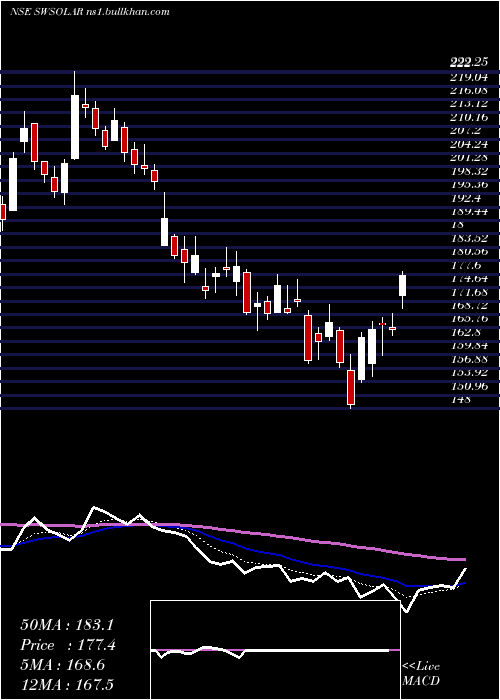
Task: Click the 195.36 price value
Action: [468, 185]
